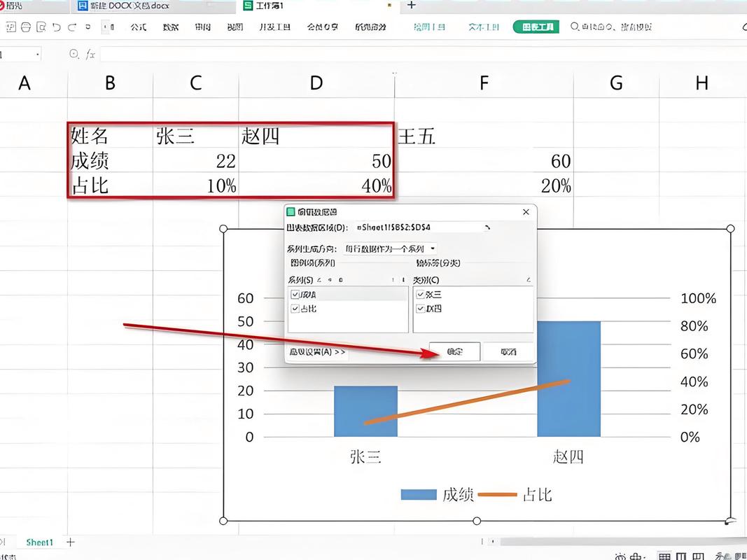Expand the advanced settings (A) >> section
The image size is (747, 560).
click(x=317, y=352)
